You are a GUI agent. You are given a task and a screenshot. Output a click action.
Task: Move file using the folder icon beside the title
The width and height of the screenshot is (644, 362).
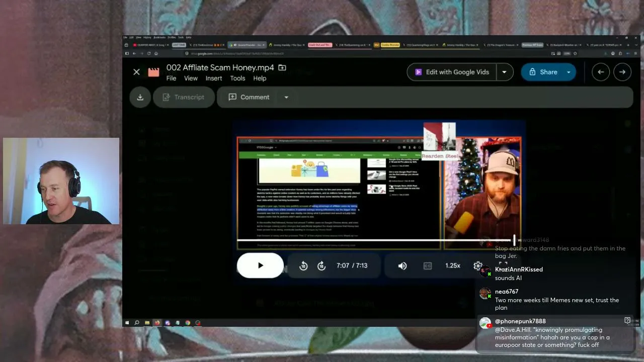pos(282,67)
